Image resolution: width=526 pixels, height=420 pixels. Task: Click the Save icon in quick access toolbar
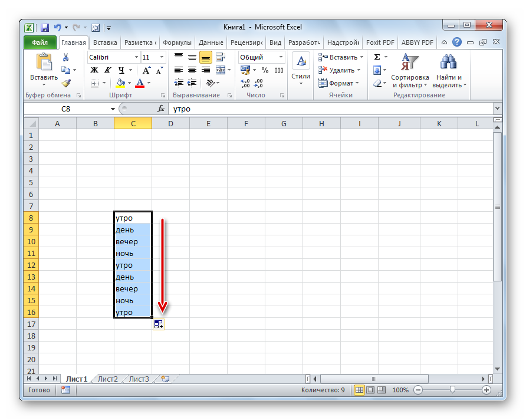(45, 27)
